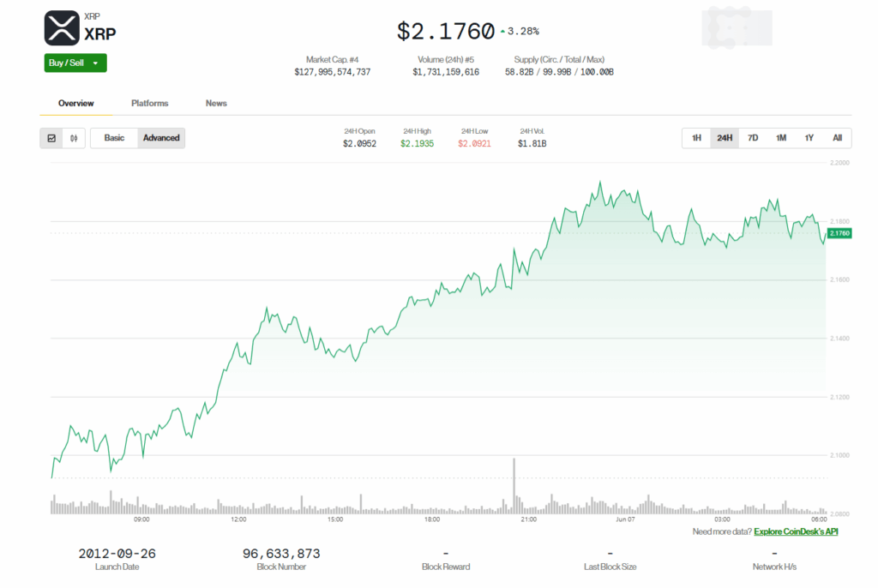The height and width of the screenshot is (588, 878).
Task: Click the 21:00 time axis label
Action: [x=528, y=519]
